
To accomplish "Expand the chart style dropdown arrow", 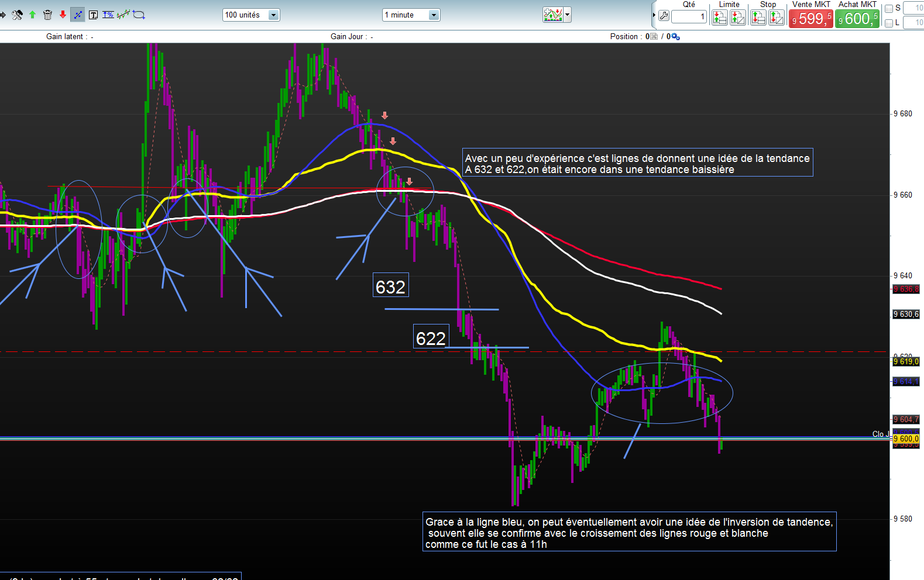I will tap(567, 15).
